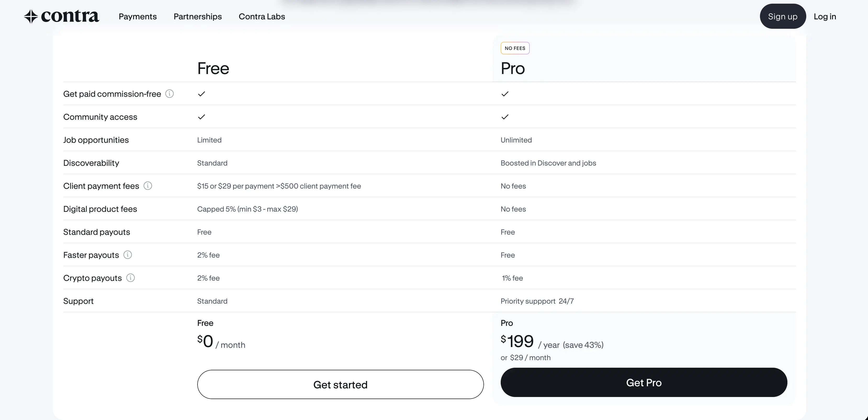Open Contra Labs navigation link
868x420 pixels.
pos(262,16)
